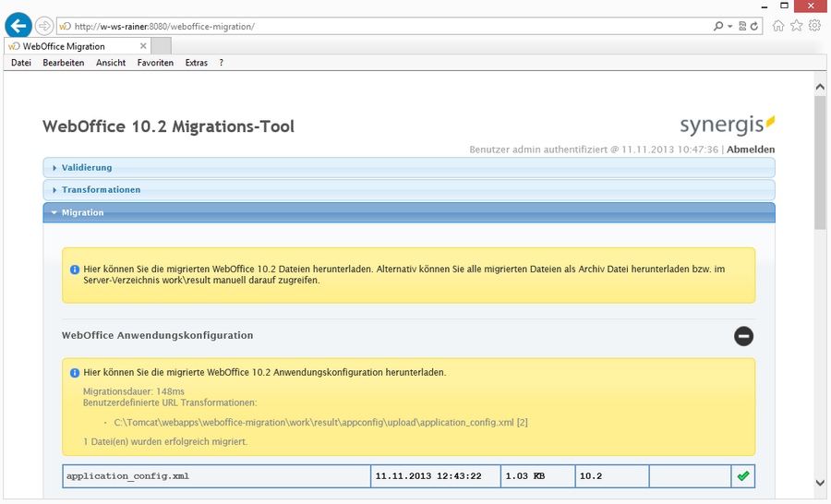Open the address bar dropdown arrow

(729, 26)
